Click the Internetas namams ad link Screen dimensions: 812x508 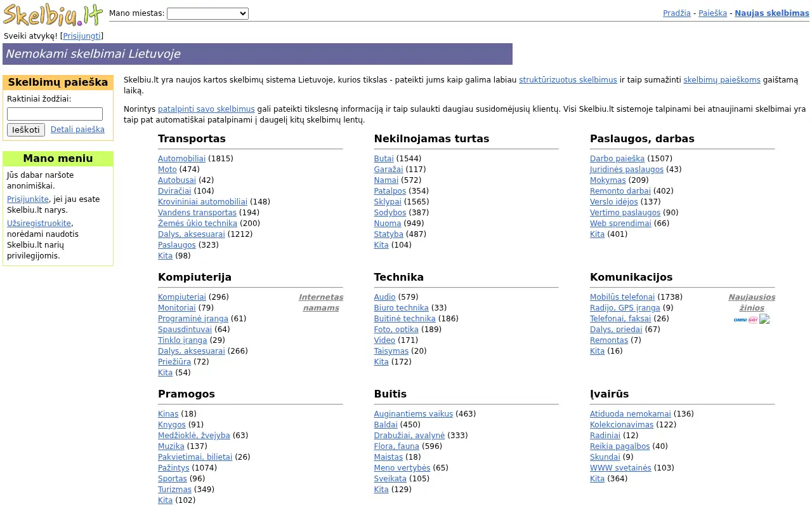[x=321, y=302]
